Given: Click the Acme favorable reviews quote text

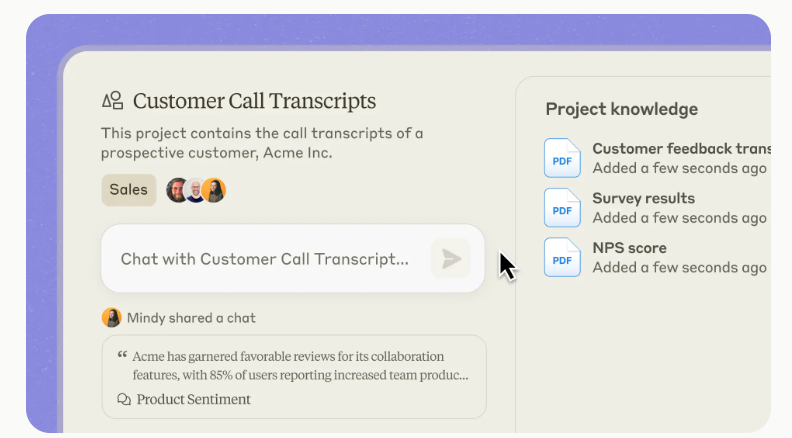Looking at the screenshot, I should tap(299, 366).
